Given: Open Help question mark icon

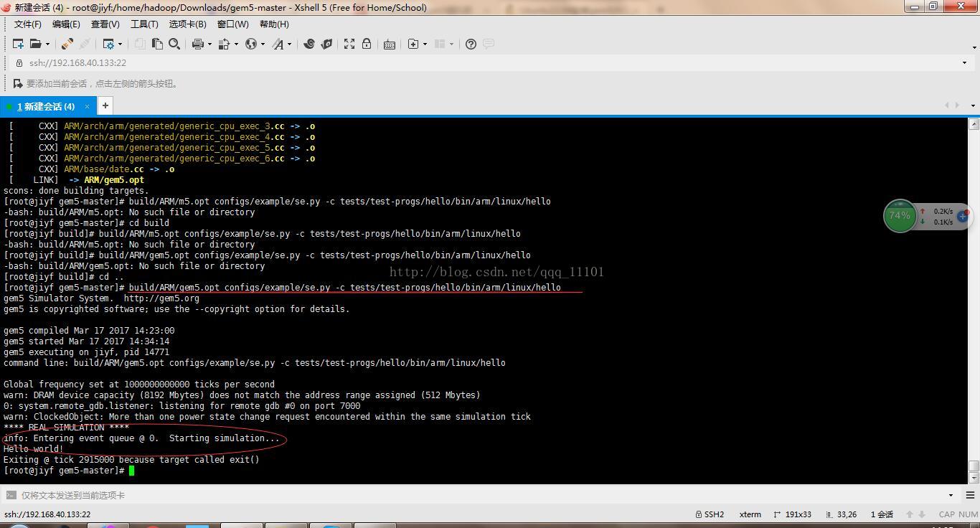Looking at the screenshot, I should (471, 44).
